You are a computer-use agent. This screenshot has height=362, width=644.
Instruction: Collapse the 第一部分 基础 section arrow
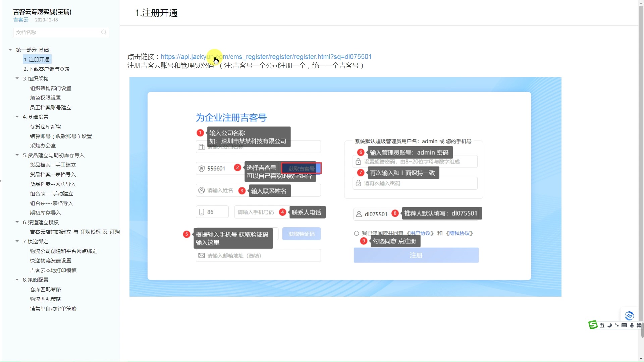[x=10, y=50]
